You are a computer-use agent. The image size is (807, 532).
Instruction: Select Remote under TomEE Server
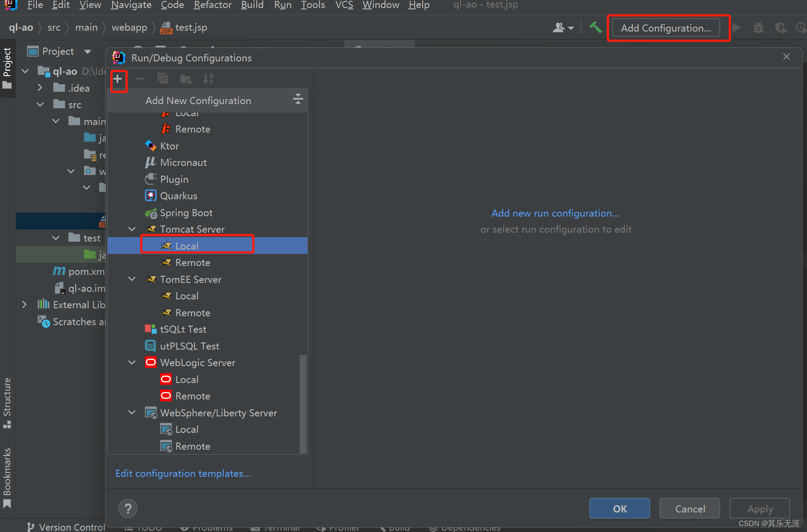click(x=207, y=313)
